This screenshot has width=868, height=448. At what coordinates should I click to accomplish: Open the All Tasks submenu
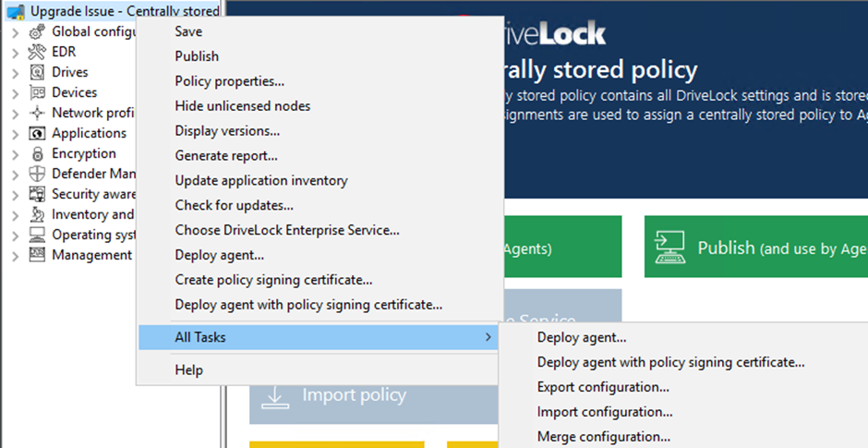[319, 337]
